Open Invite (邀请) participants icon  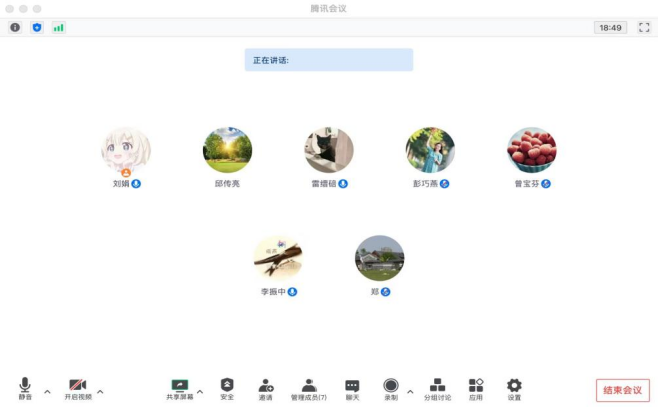[x=266, y=389]
